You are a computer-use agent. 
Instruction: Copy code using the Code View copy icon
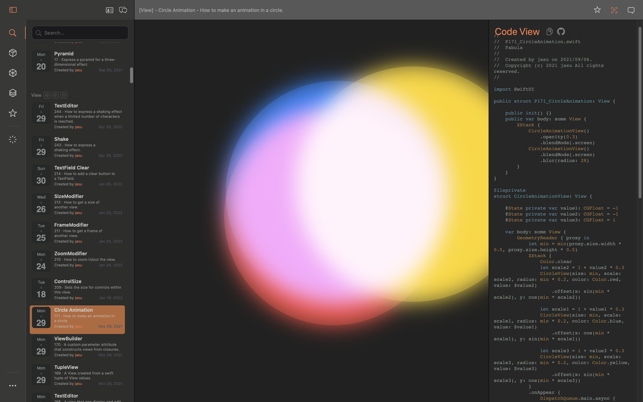click(x=549, y=32)
